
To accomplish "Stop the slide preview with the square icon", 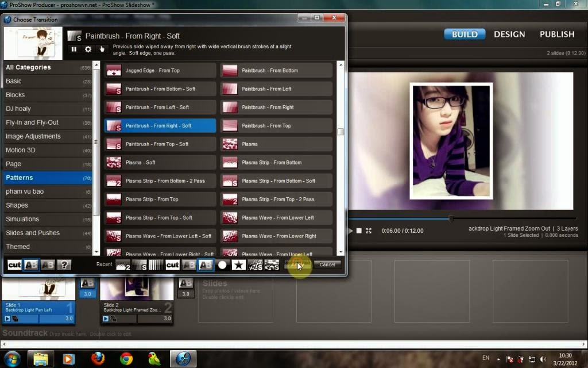I will (x=358, y=230).
